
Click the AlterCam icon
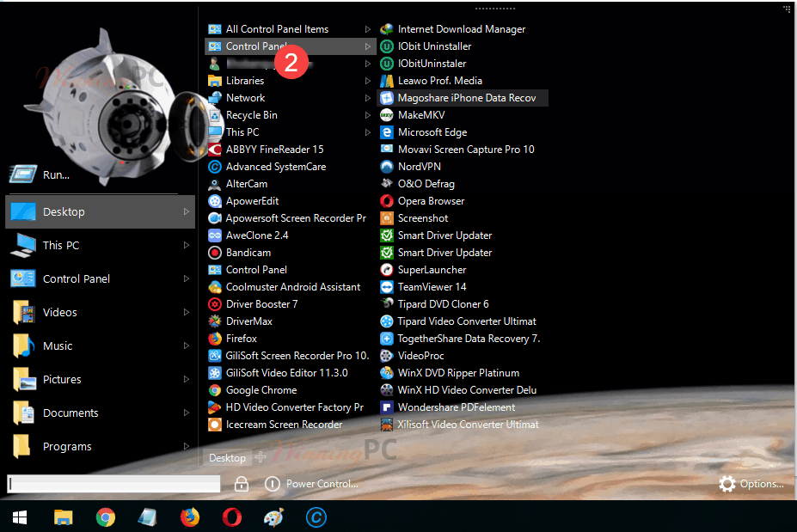point(215,184)
